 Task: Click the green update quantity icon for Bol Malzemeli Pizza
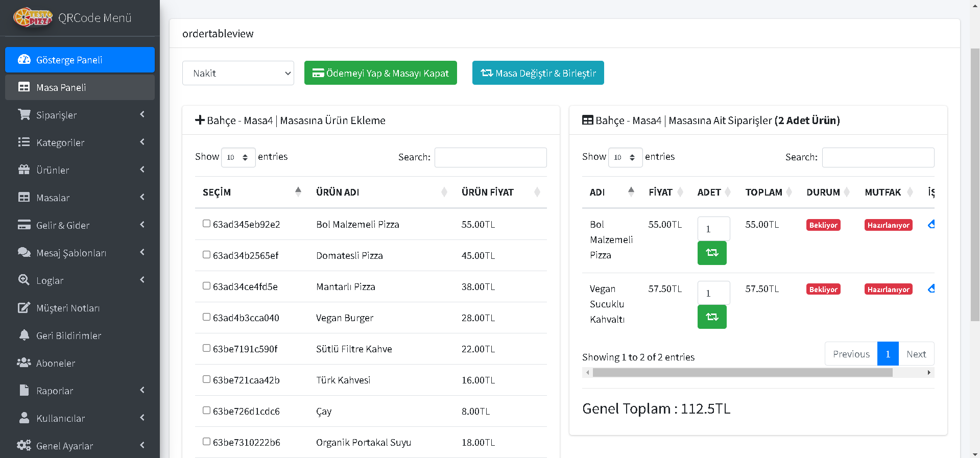[711, 253]
